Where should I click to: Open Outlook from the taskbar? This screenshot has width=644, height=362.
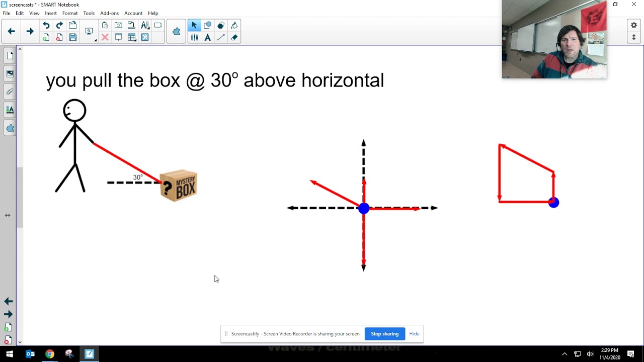coord(30,354)
